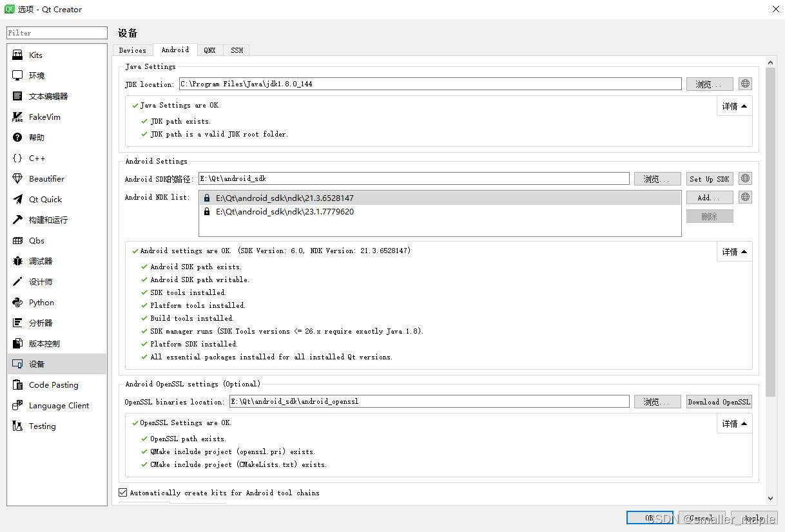Select NDK 23.1.7779620 in the list
The width and height of the screenshot is (785, 532).
pos(440,212)
